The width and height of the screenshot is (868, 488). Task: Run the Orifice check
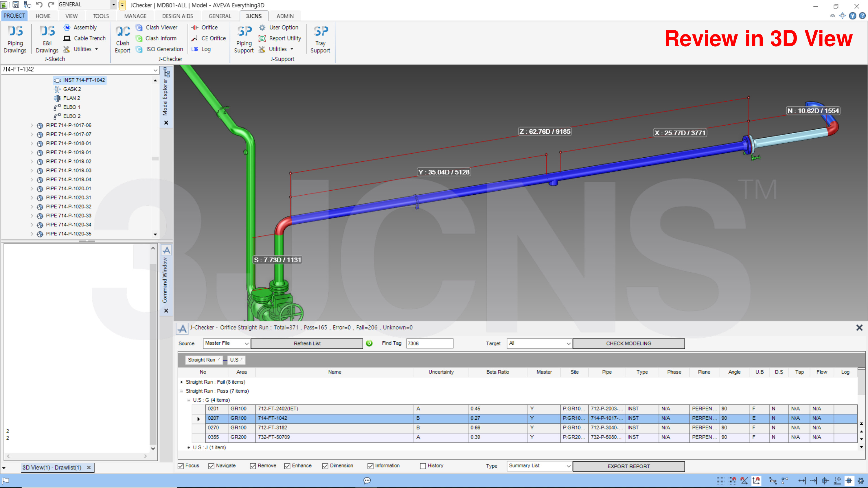[x=204, y=27]
